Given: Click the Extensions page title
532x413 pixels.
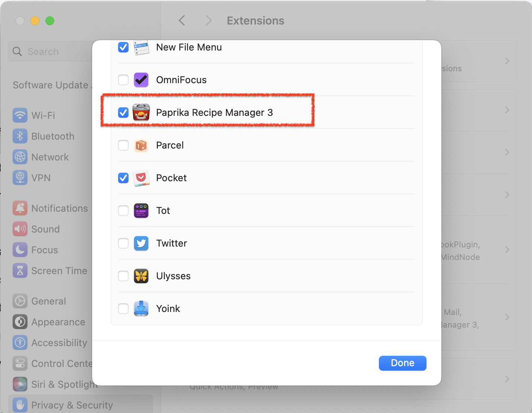Looking at the screenshot, I should (x=256, y=20).
